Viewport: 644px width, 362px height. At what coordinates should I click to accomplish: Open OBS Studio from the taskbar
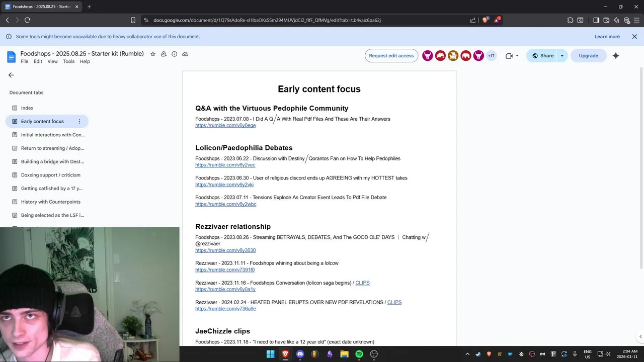(374, 354)
